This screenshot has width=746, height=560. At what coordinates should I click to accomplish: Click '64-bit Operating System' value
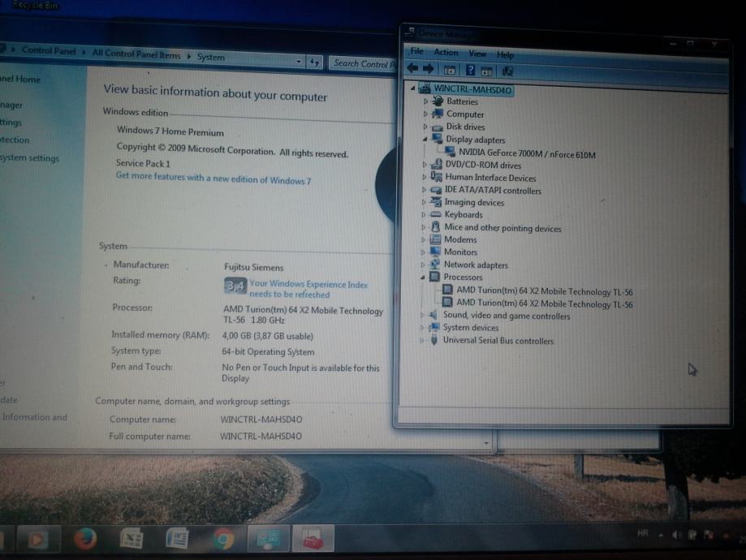click(268, 351)
